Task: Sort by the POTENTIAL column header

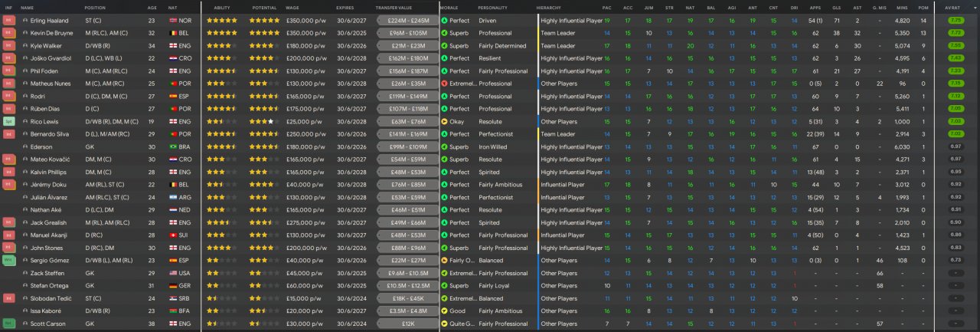Action: click(264, 7)
